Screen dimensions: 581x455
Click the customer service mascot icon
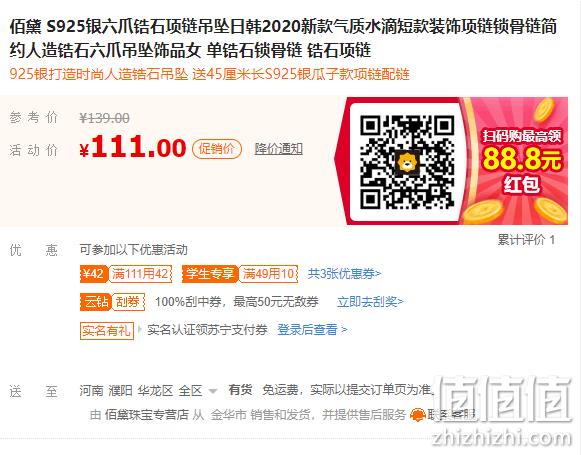417,415
